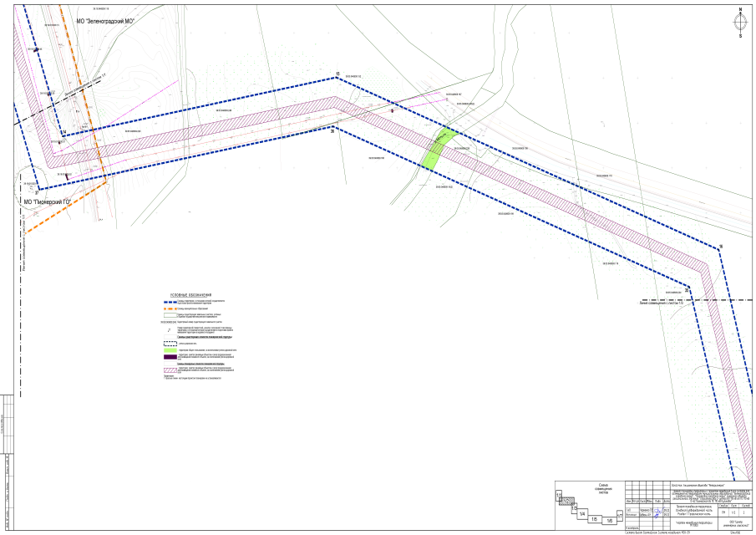Select the dark purple legend swatch
Image resolution: width=756 pixels, height=535 pixels.
click(x=170, y=357)
